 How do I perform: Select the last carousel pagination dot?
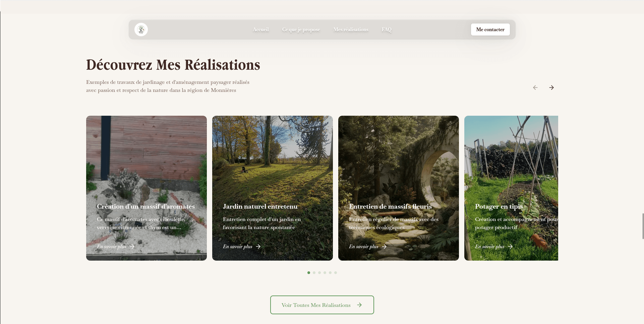coord(336,273)
